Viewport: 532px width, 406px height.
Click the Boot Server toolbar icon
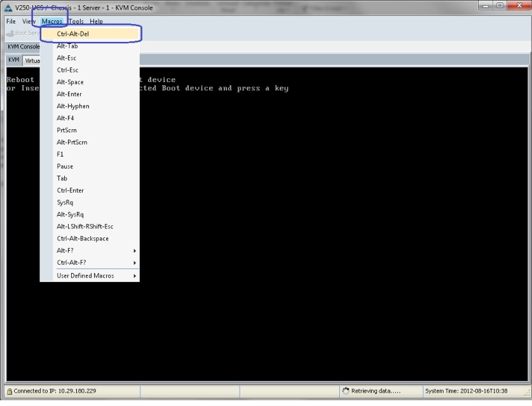tap(10, 33)
